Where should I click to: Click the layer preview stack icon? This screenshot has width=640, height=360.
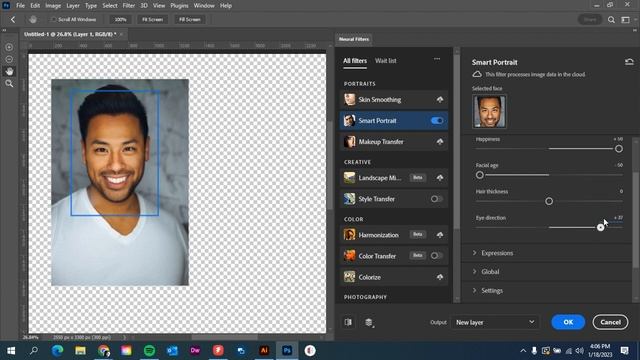(x=369, y=322)
